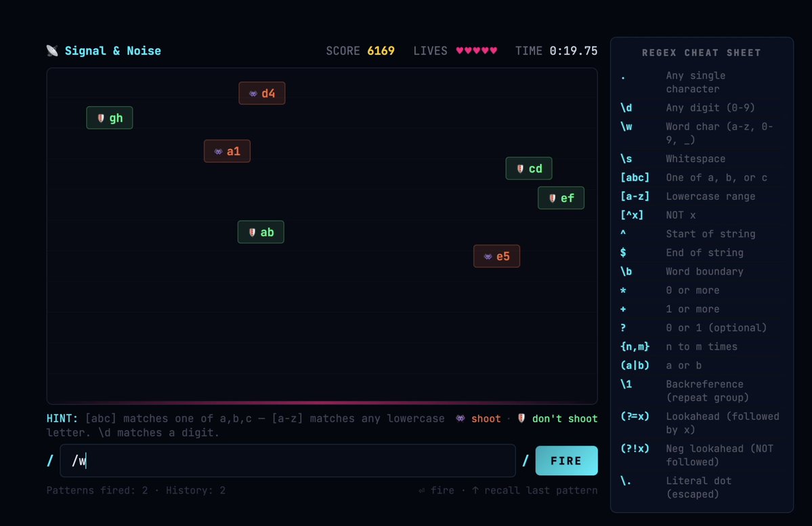Screen dimensions: 812x526
Task: Click the pink lives hearts
Action: (476, 51)
